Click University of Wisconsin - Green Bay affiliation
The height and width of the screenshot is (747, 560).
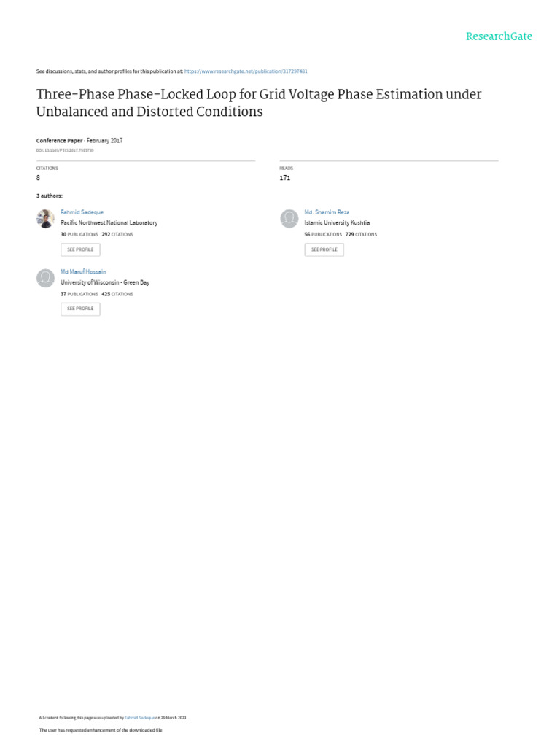(x=105, y=282)
